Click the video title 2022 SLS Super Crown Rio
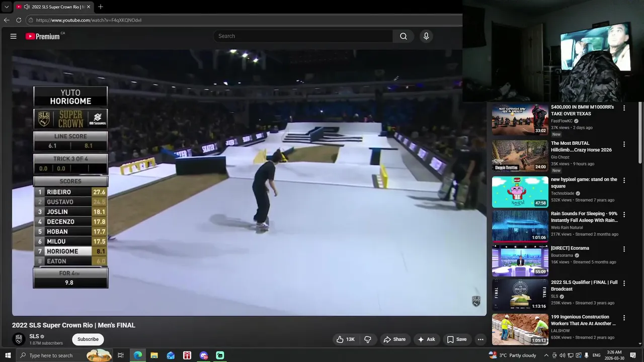The width and height of the screenshot is (644, 362). [73, 325]
